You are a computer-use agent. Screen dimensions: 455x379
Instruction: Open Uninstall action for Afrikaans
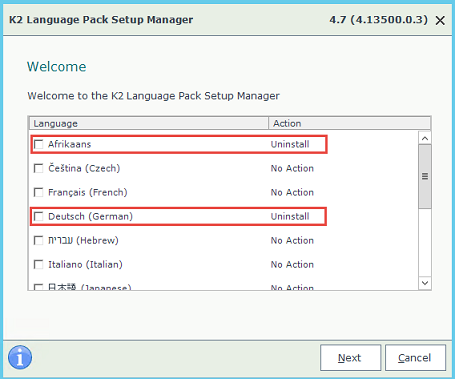pyautogui.click(x=290, y=144)
